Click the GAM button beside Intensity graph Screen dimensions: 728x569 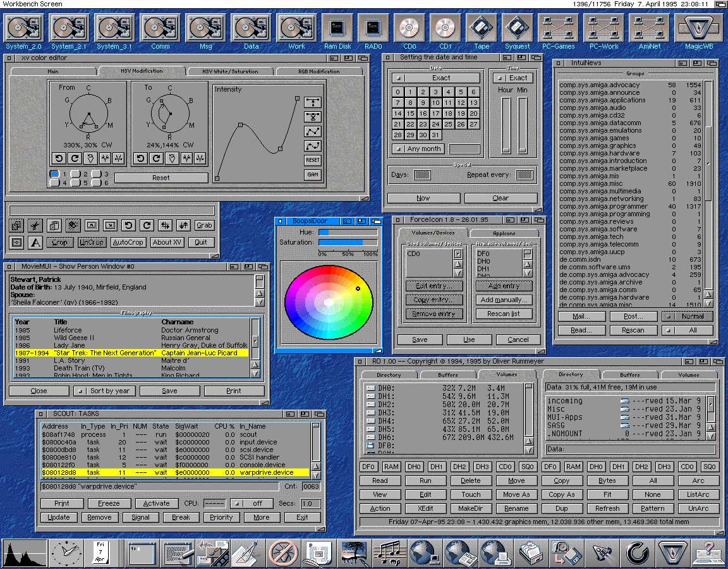(313, 175)
